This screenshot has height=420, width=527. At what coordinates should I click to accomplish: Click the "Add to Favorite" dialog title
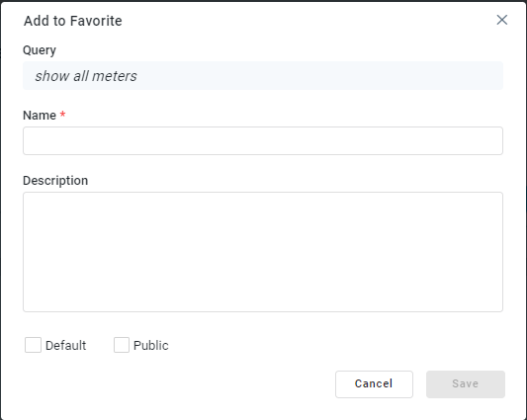pyautogui.click(x=73, y=21)
